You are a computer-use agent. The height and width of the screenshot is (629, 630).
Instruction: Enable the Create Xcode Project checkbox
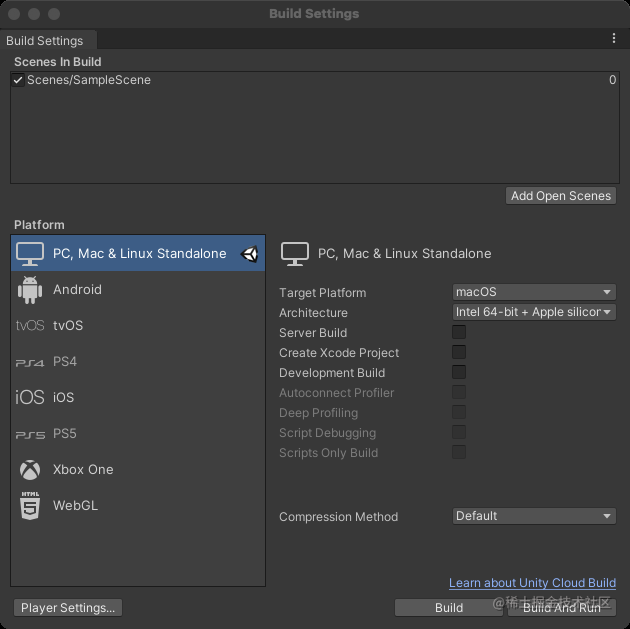pyautogui.click(x=459, y=352)
